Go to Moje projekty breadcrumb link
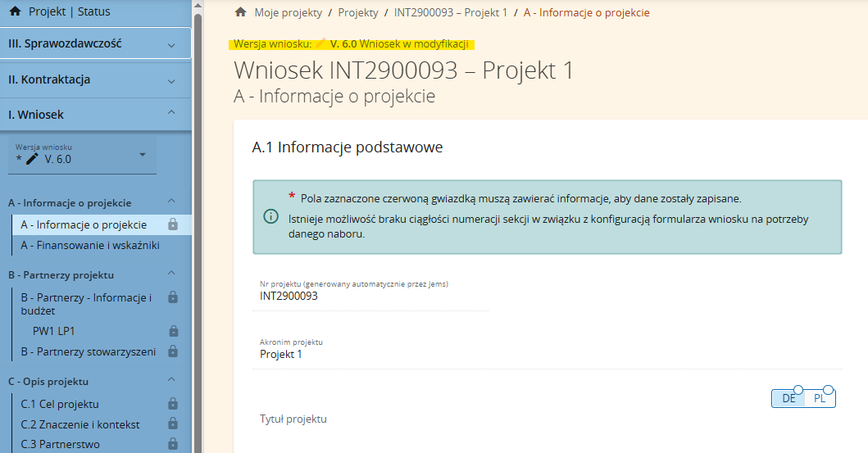The image size is (868, 453). [290, 12]
